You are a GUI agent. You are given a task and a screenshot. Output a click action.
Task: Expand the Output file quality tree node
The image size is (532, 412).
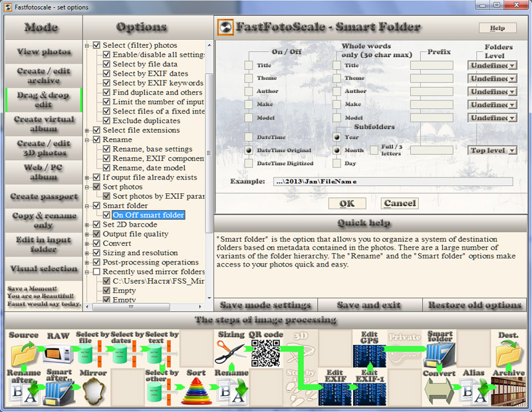point(87,235)
